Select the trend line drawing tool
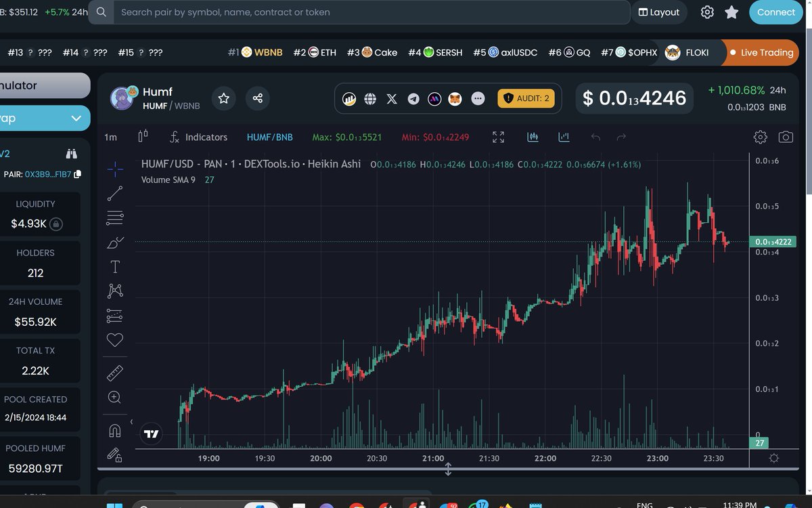Viewport: 812px width, 508px height. point(115,193)
